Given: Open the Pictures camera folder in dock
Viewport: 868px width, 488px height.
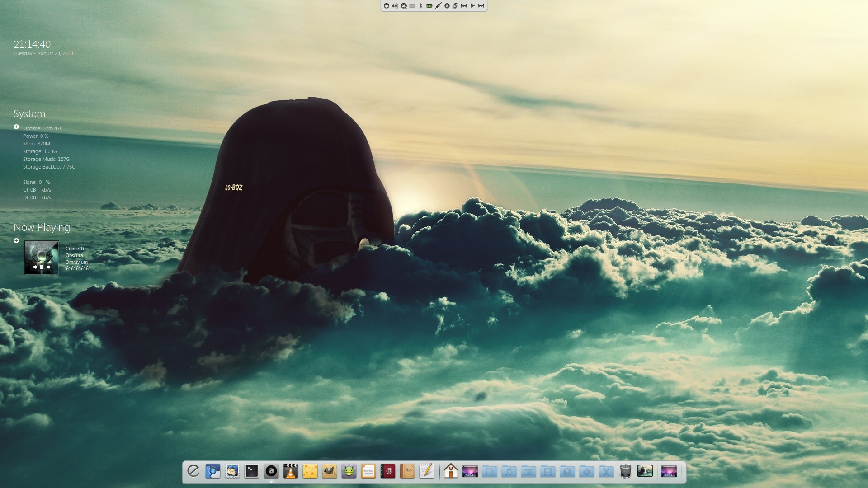Looking at the screenshot, I should (528, 472).
